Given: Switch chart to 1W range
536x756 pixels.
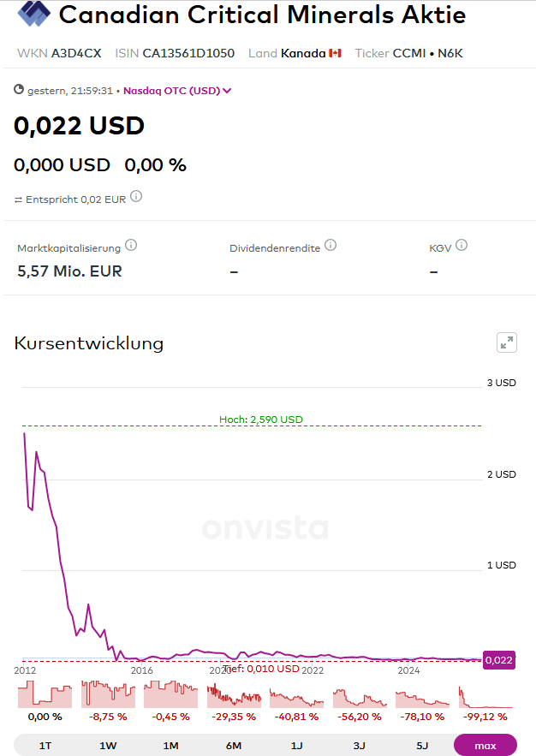Looking at the screenshot, I should pos(108,745).
